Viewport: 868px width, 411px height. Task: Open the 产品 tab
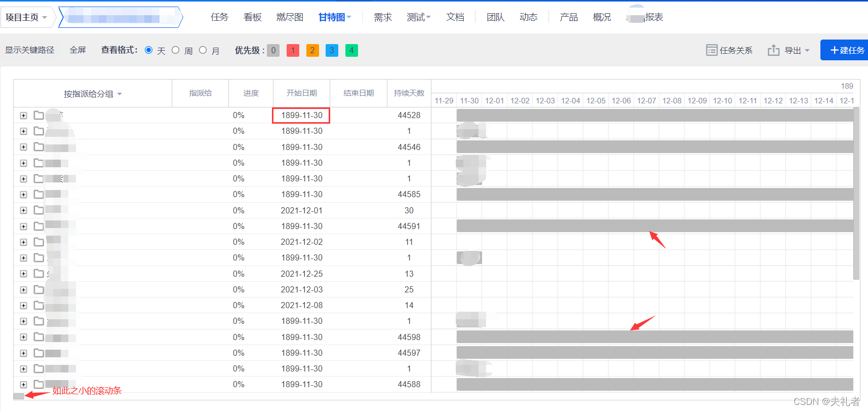tap(569, 17)
